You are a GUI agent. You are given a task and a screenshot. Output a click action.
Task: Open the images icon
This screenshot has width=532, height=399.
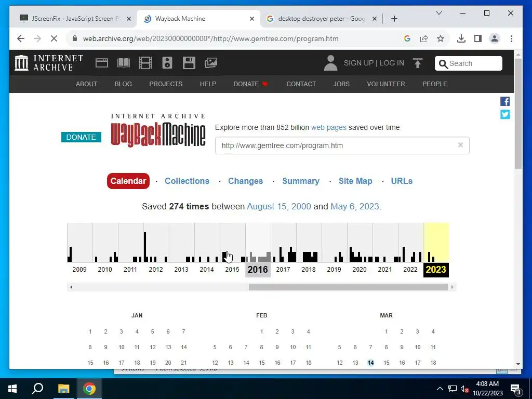tap(211, 63)
